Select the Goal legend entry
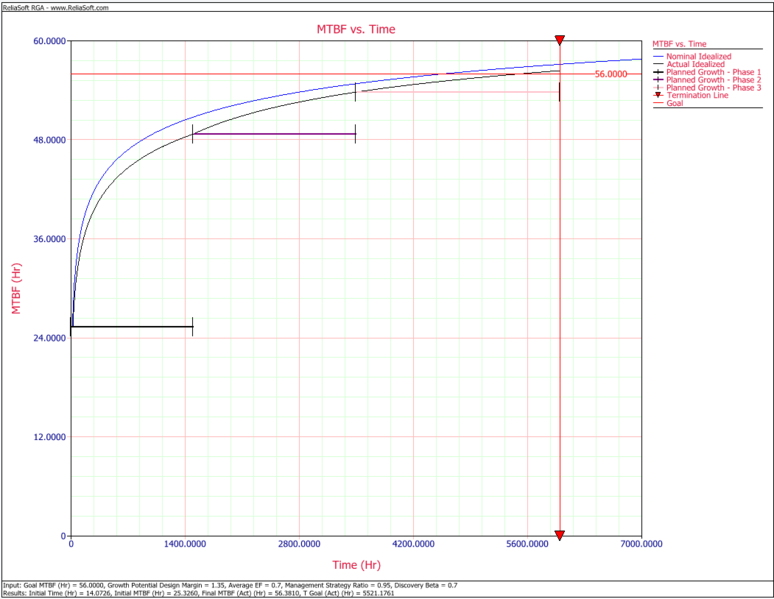Viewport: 774px width, 599px height. 676,104
